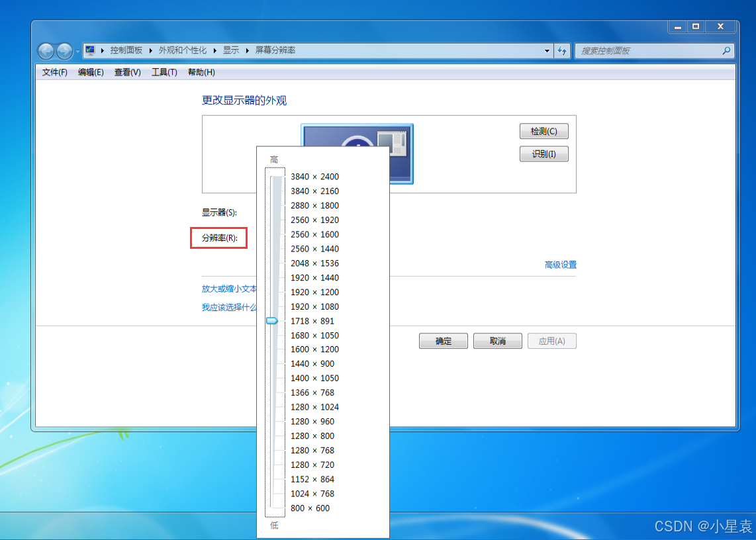
Task: Click the resolution slider thumb handle
Action: [272, 320]
